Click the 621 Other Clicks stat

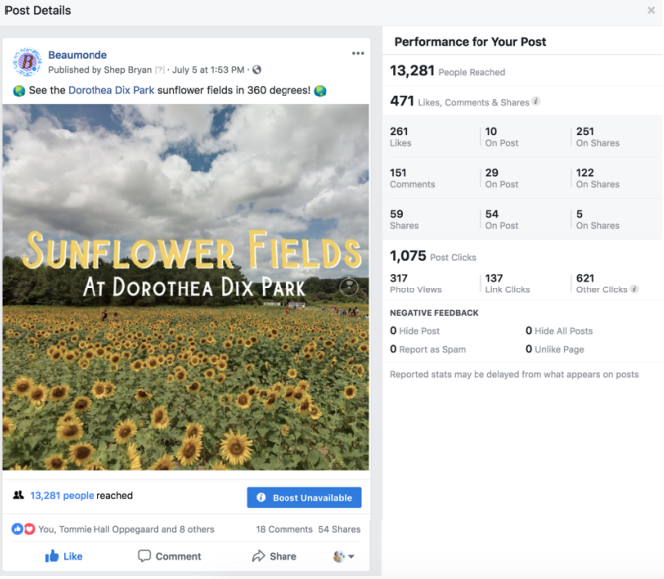tap(602, 283)
